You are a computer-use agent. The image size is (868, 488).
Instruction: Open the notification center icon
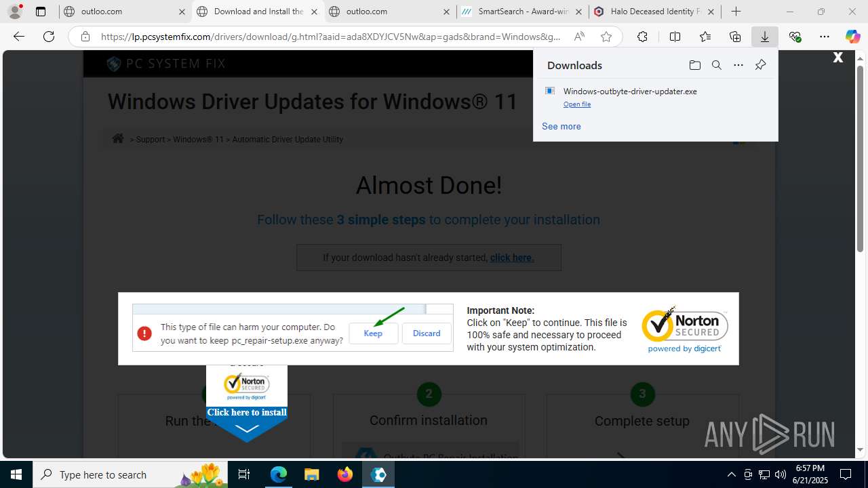(846, 474)
